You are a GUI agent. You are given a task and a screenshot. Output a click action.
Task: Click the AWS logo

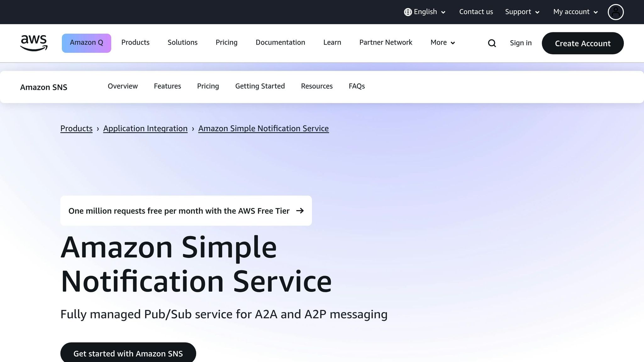34,43
